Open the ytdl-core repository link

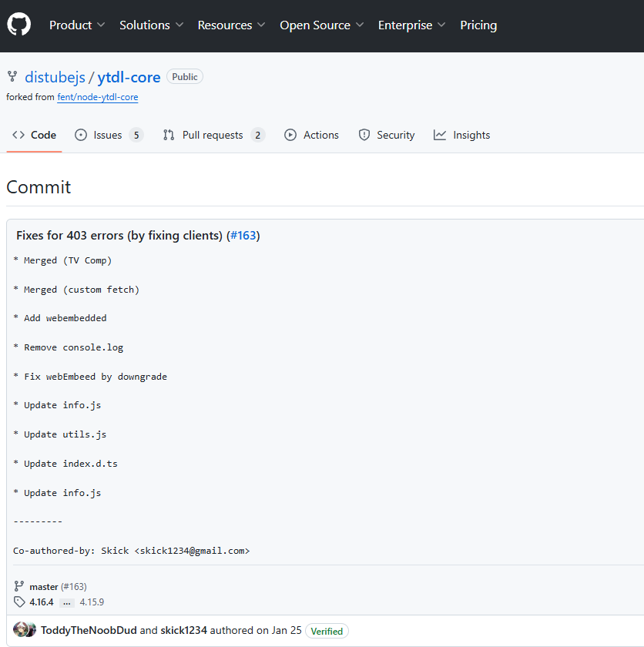click(x=129, y=77)
